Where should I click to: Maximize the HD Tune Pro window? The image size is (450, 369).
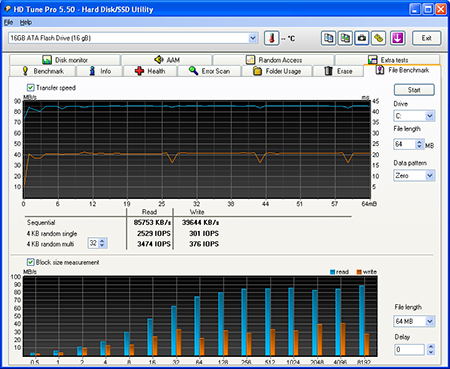pyautogui.click(x=428, y=9)
